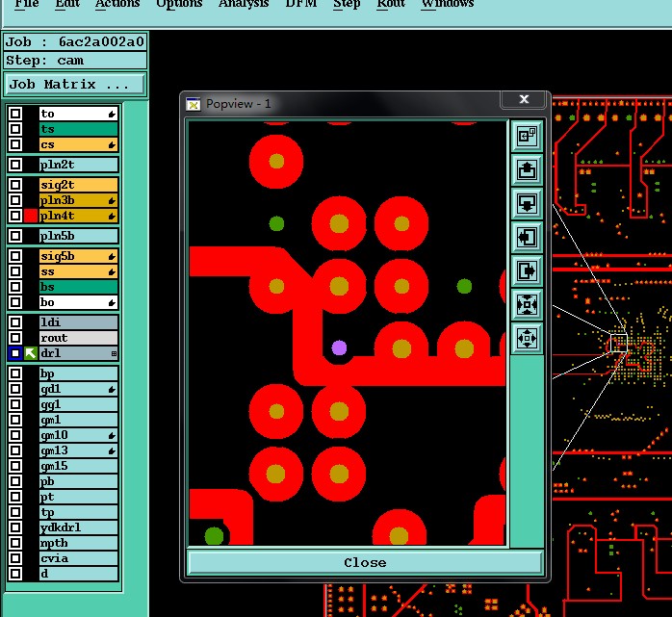Click the small marker icon on the pln4t row
The height and width of the screenshot is (617, 672).
pos(112,216)
